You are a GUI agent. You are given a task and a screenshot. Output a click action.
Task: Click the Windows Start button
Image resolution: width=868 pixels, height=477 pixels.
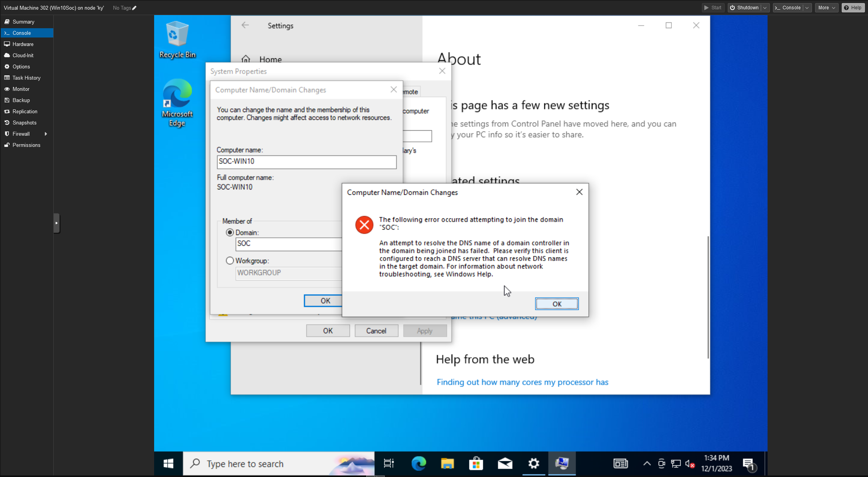[168, 463]
